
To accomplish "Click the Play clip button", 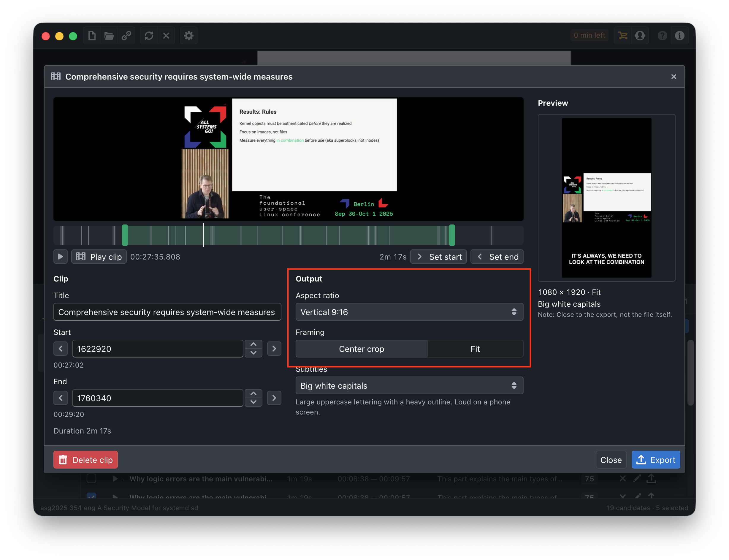I will point(99,257).
